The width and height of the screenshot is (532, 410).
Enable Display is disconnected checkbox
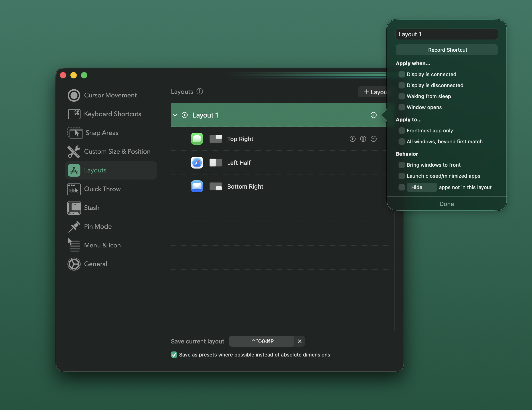coord(402,85)
